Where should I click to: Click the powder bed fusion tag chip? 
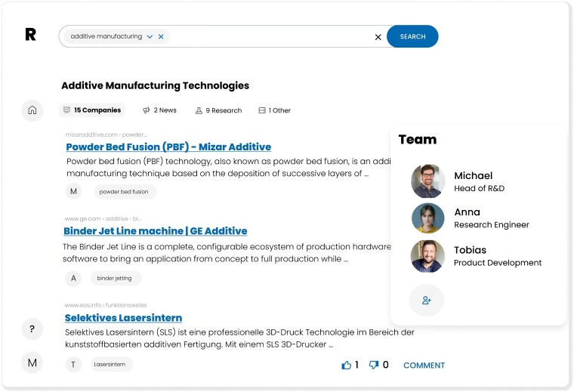tap(124, 192)
